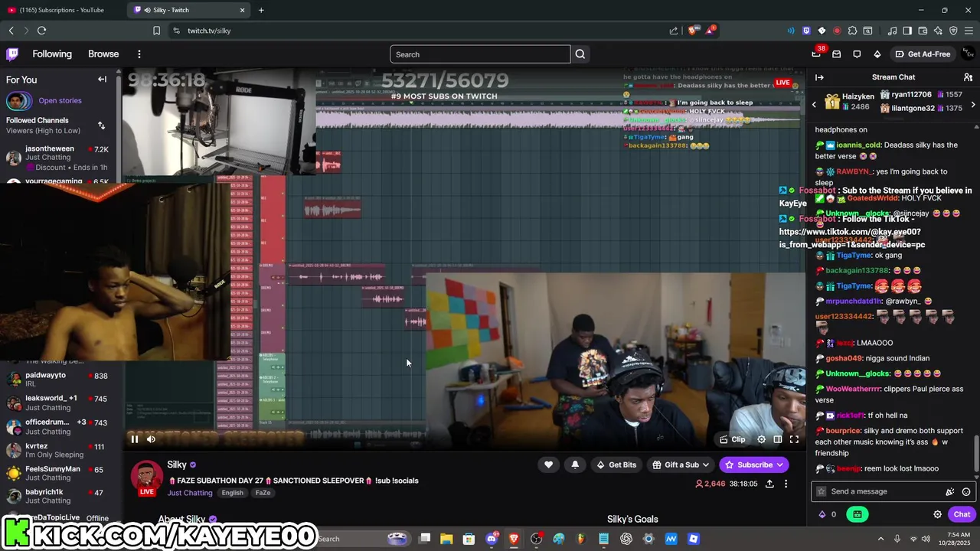Open the Brave Rewards triangle icon
The width and height of the screenshot is (980, 551).
pyautogui.click(x=710, y=31)
